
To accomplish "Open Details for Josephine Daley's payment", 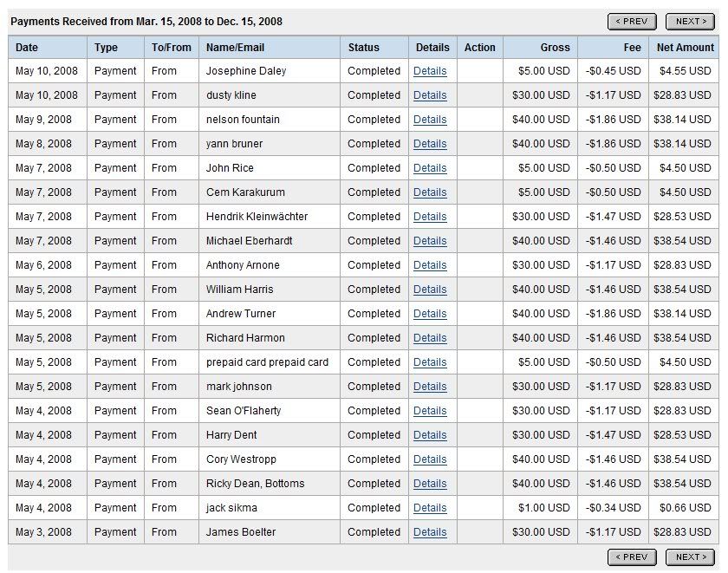I will tap(430, 71).
